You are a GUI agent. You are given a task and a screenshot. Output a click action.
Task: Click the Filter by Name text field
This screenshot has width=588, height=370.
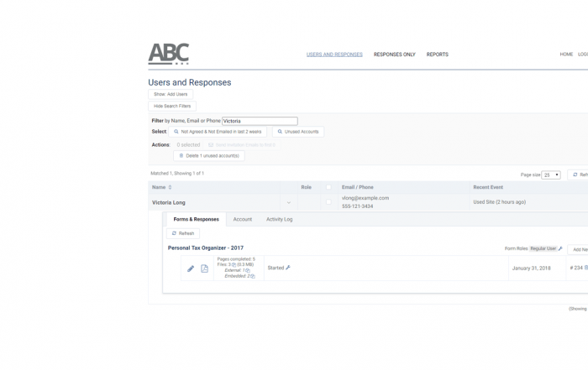[x=260, y=121]
